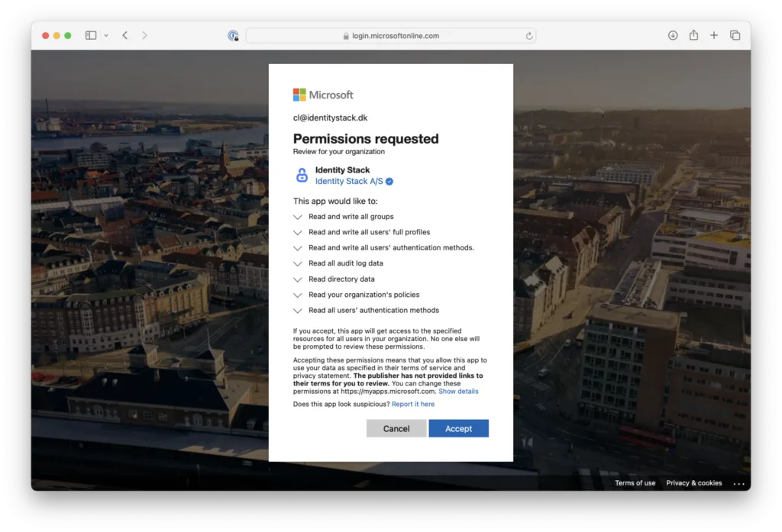The height and width of the screenshot is (532, 782).
Task: Click the Identity Stack app lock icon
Action: coord(302,175)
